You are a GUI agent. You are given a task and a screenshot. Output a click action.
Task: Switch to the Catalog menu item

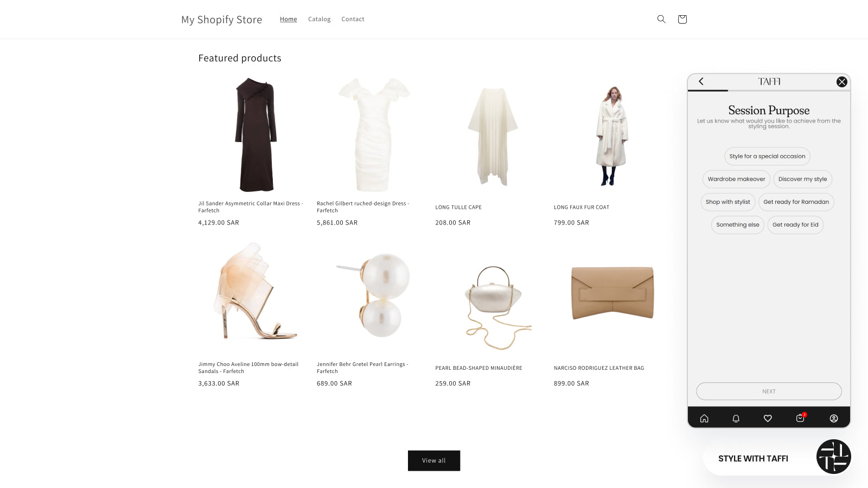[x=319, y=19]
